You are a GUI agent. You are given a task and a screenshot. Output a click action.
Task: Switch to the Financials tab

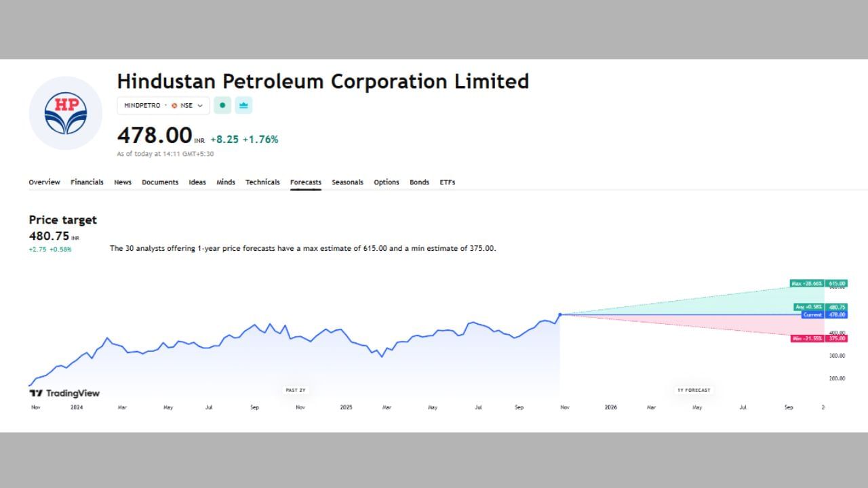pyautogui.click(x=87, y=182)
